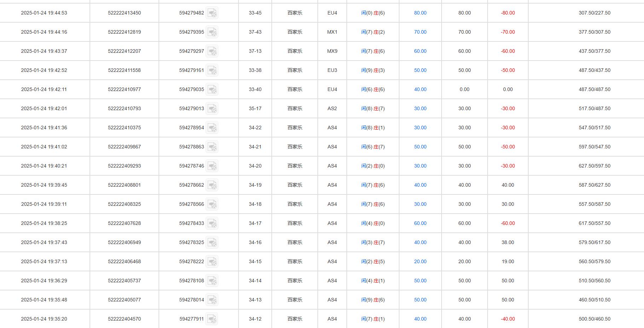Open blue 40.00 link in 19:42:11 row
This screenshot has height=328, width=644.
pyautogui.click(x=420, y=90)
